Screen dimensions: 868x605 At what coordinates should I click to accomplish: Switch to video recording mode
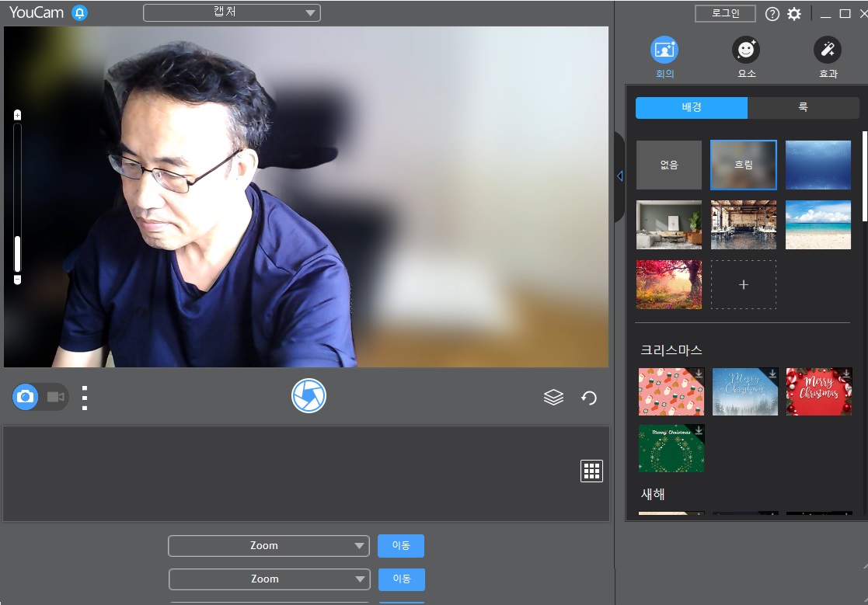coord(55,397)
